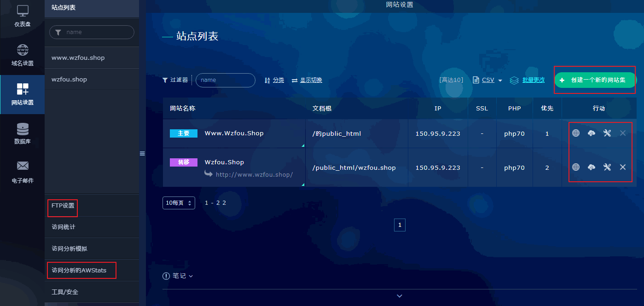644x306 pixels.
Task: Click the 转移 tag badge
Action: coord(184,162)
